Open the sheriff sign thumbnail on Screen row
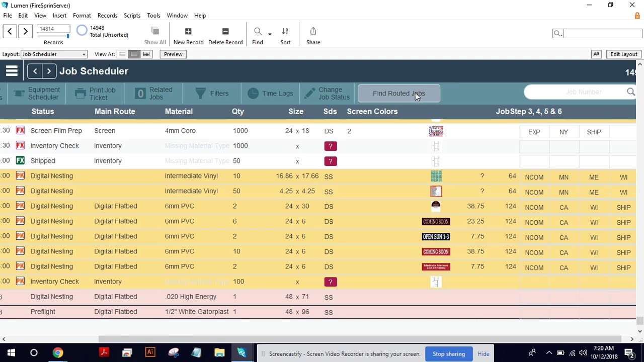 click(x=436, y=131)
